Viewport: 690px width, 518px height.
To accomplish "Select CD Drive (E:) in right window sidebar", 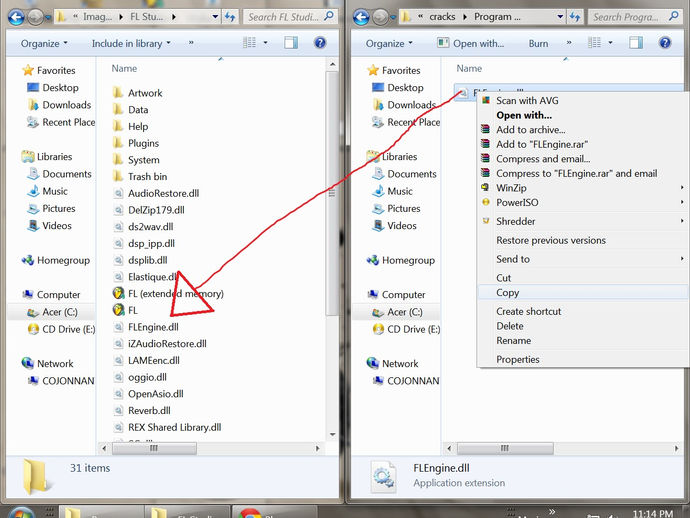I will tap(406, 329).
